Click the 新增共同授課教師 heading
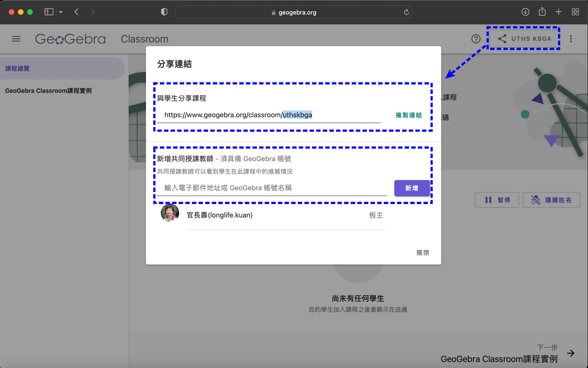Image resolution: width=588 pixels, height=368 pixels. [x=185, y=159]
